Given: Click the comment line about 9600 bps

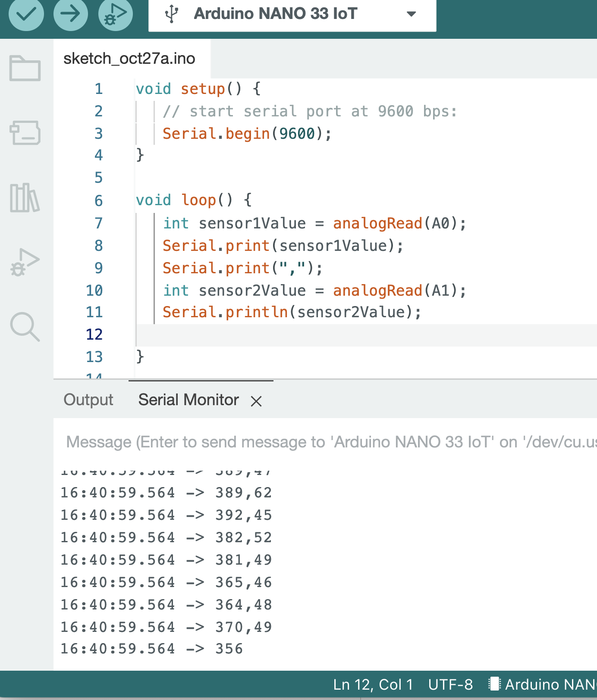Looking at the screenshot, I should pyautogui.click(x=310, y=111).
